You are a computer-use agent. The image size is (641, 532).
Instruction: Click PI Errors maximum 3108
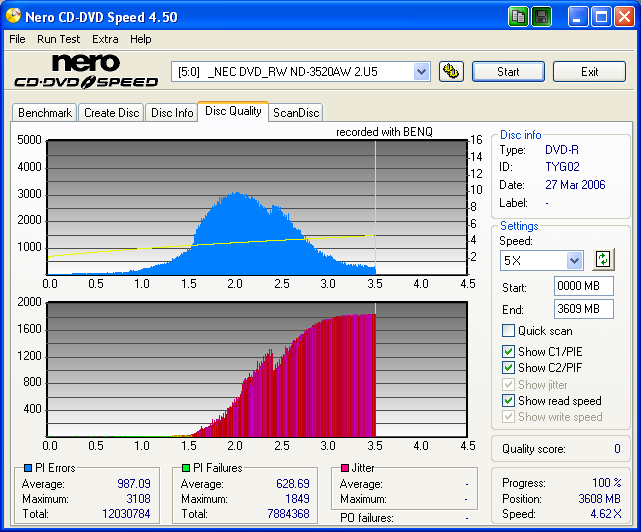(138, 499)
